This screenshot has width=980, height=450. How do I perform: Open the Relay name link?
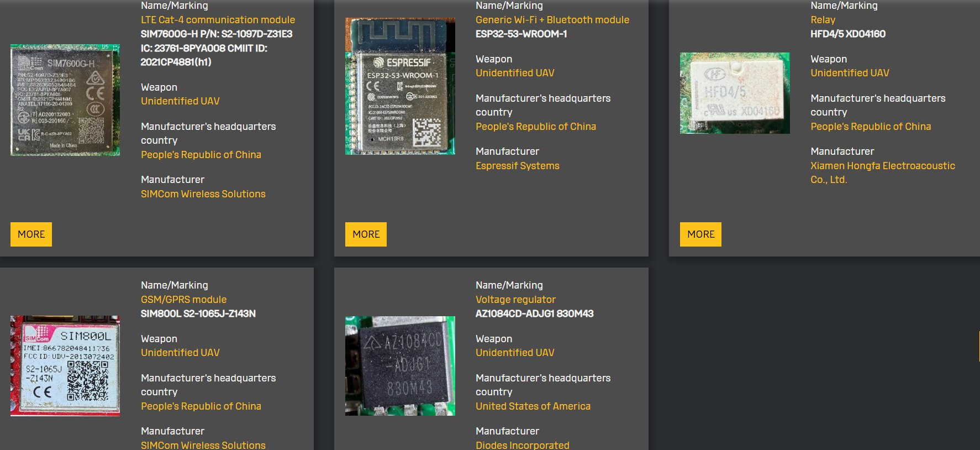823,20
